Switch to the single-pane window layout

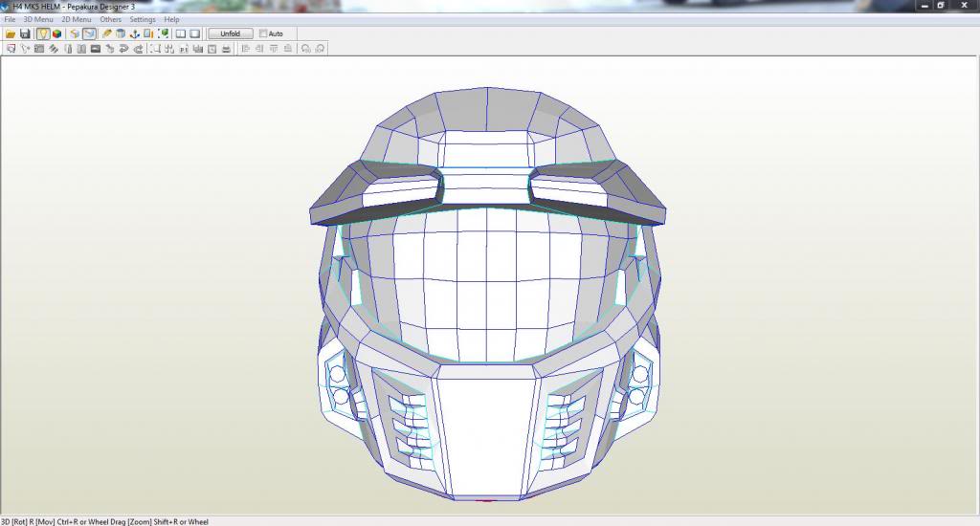(x=195, y=33)
